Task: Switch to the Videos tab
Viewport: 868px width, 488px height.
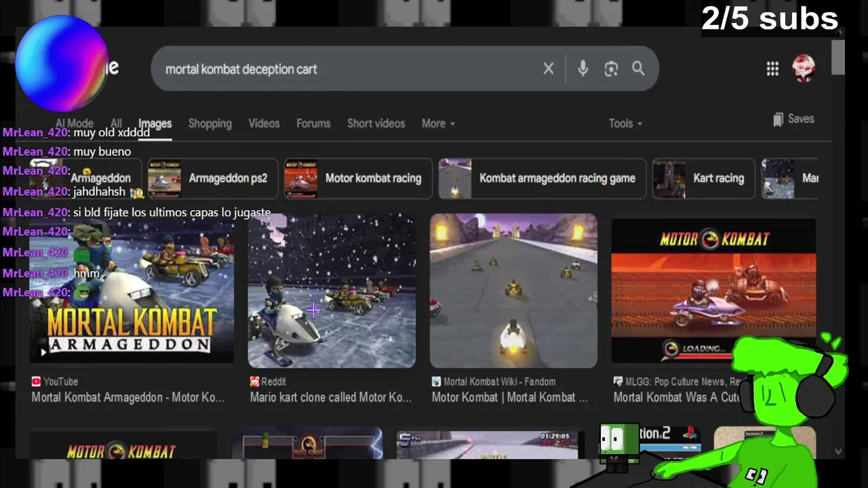Action: 264,123
